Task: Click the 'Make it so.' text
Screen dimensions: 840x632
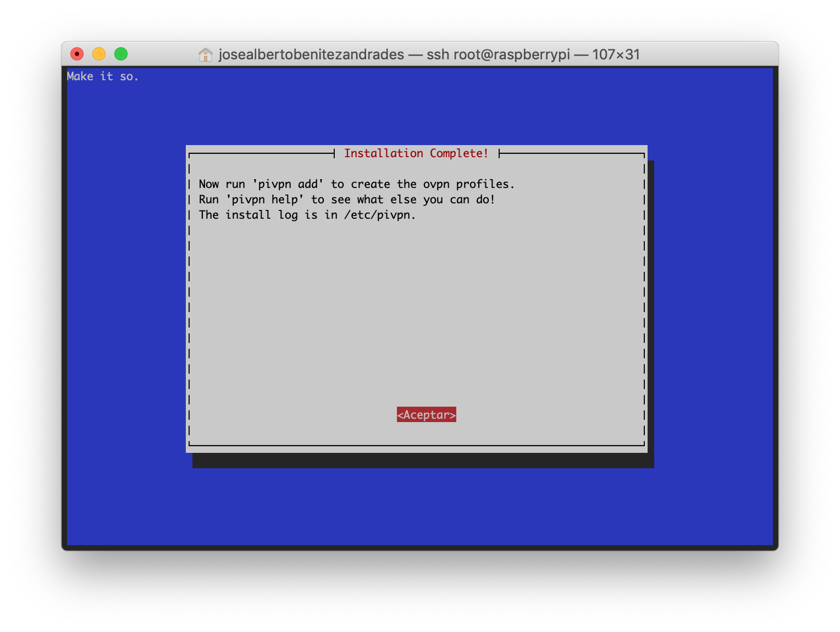Action: pyautogui.click(x=103, y=76)
